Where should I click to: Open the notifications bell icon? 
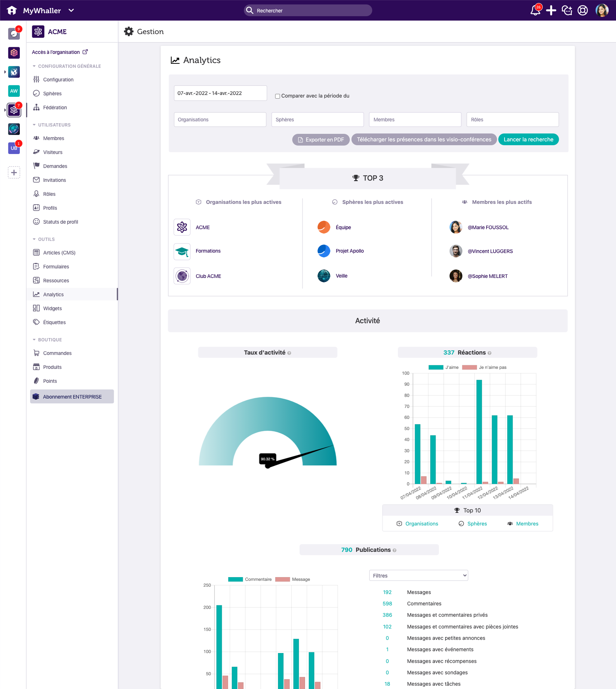tap(535, 11)
